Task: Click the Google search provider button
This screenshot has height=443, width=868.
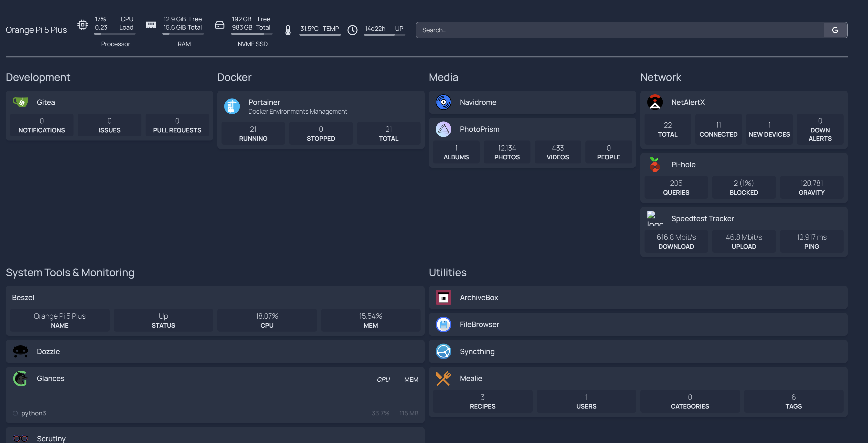Action: [x=835, y=30]
